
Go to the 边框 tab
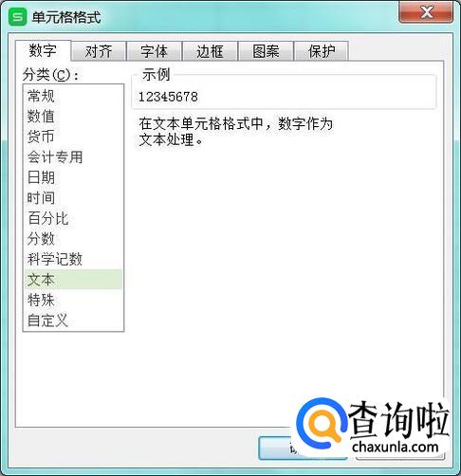210,51
